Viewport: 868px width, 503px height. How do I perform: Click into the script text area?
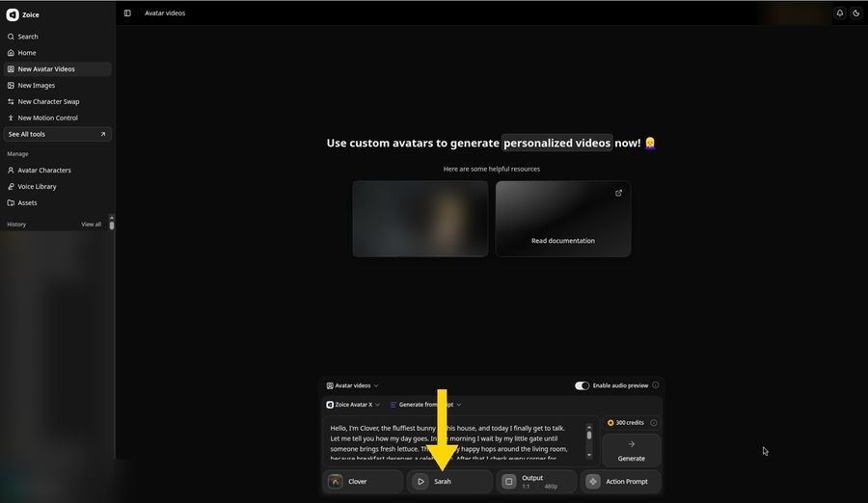click(x=454, y=442)
